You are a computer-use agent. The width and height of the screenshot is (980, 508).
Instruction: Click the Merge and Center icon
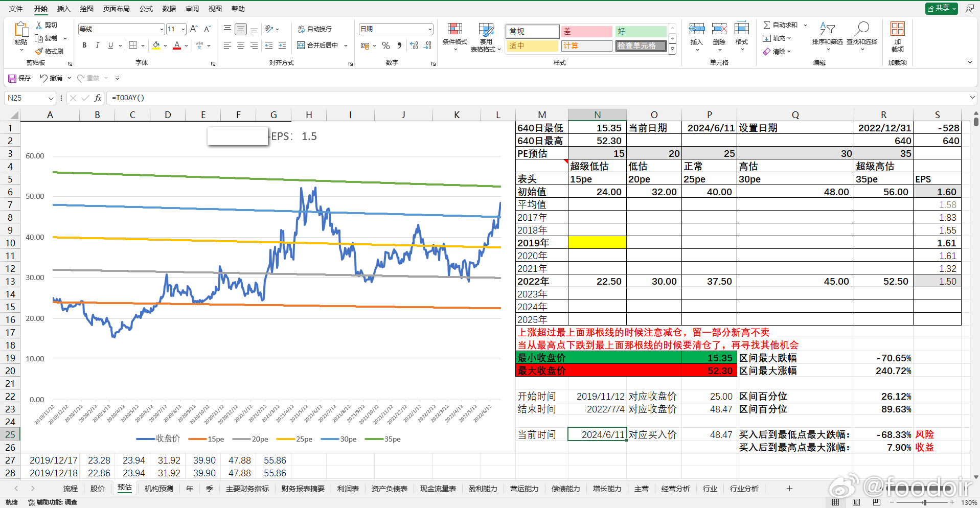click(301, 45)
